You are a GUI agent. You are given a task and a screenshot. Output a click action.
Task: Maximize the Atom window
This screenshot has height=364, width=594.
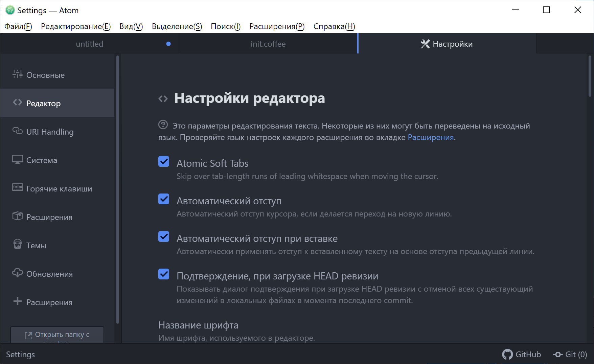coord(546,10)
